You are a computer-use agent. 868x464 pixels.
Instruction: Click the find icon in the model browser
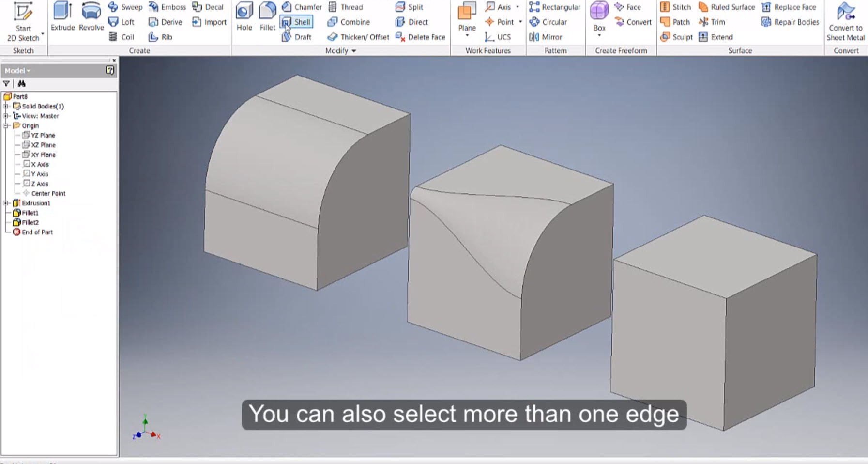coord(21,83)
